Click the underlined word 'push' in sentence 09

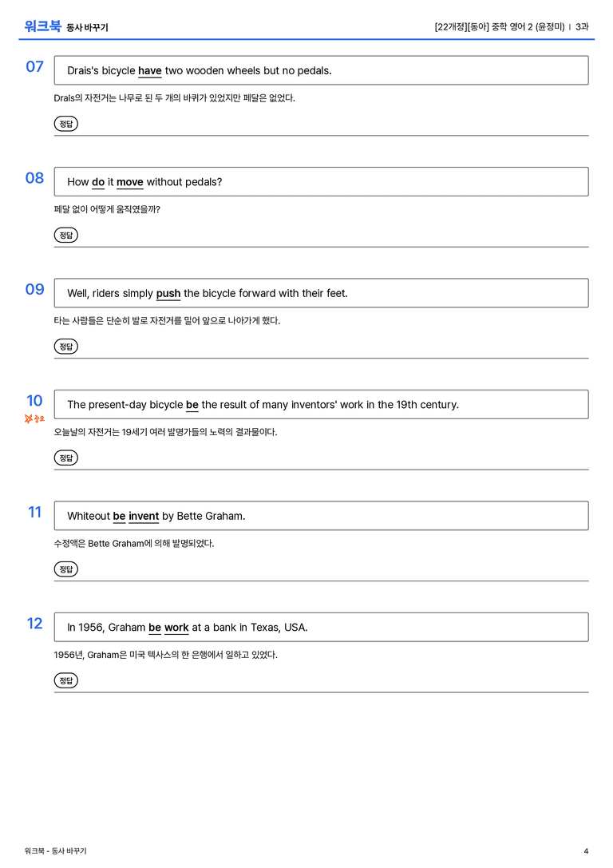168,293
